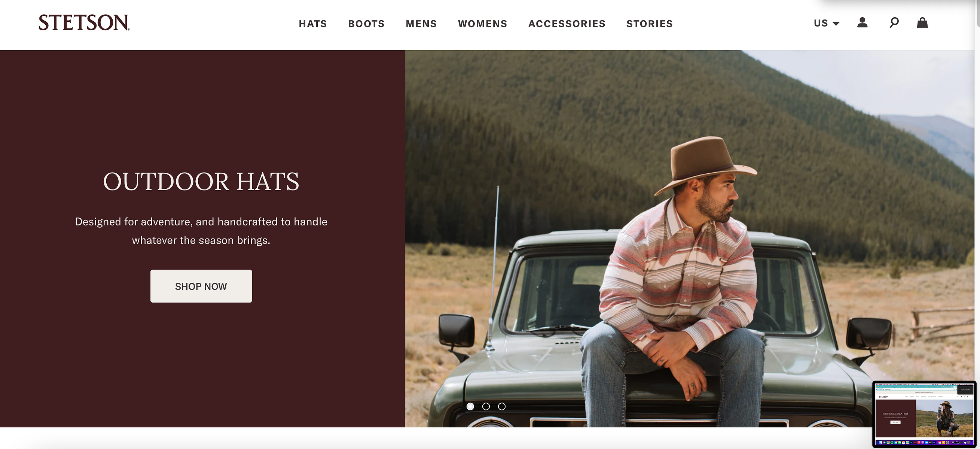The height and width of the screenshot is (449, 980).
Task: Open the Mens menu
Action: click(x=421, y=24)
